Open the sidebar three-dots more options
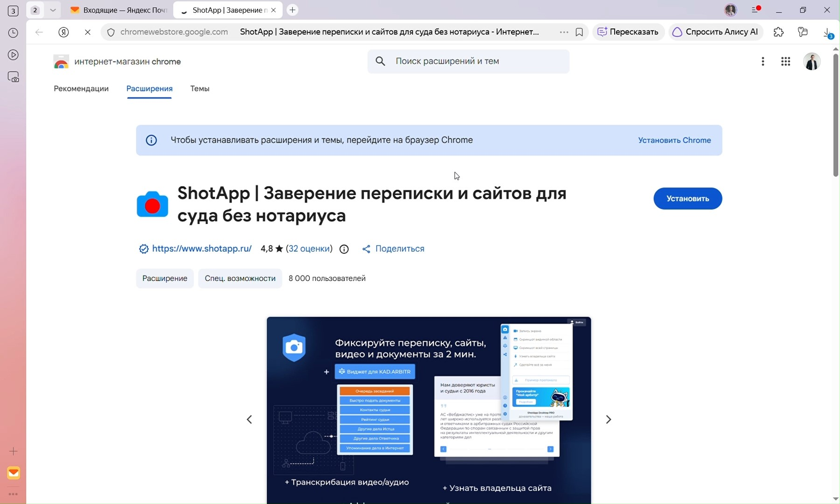This screenshot has width=840, height=504. [x=14, y=494]
